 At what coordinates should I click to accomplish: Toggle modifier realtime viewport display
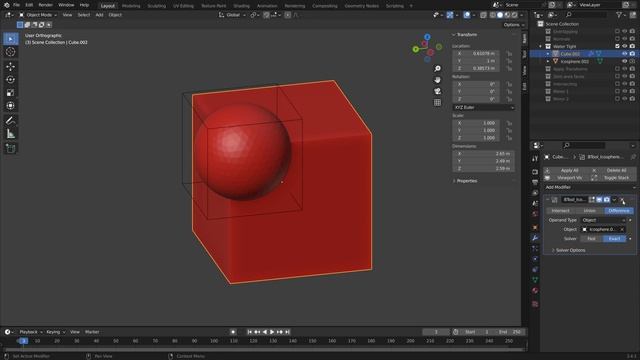599,200
